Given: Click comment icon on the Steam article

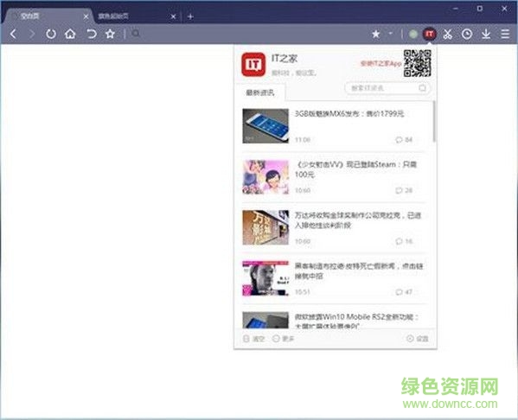Looking at the screenshot, I should tap(399, 190).
